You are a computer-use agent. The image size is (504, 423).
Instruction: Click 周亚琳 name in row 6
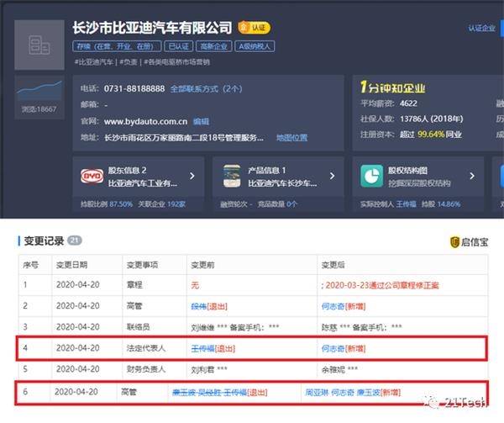317,393
